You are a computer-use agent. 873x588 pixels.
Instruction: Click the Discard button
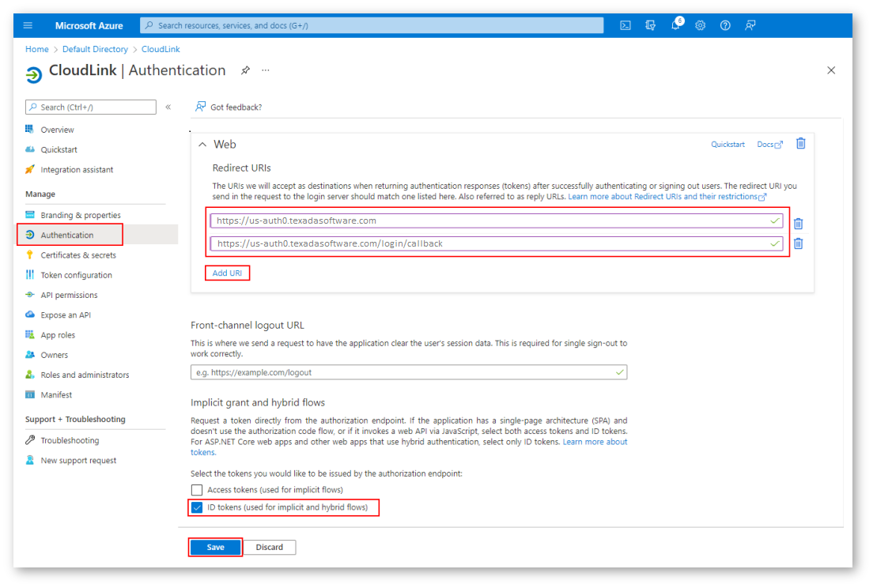coord(270,548)
